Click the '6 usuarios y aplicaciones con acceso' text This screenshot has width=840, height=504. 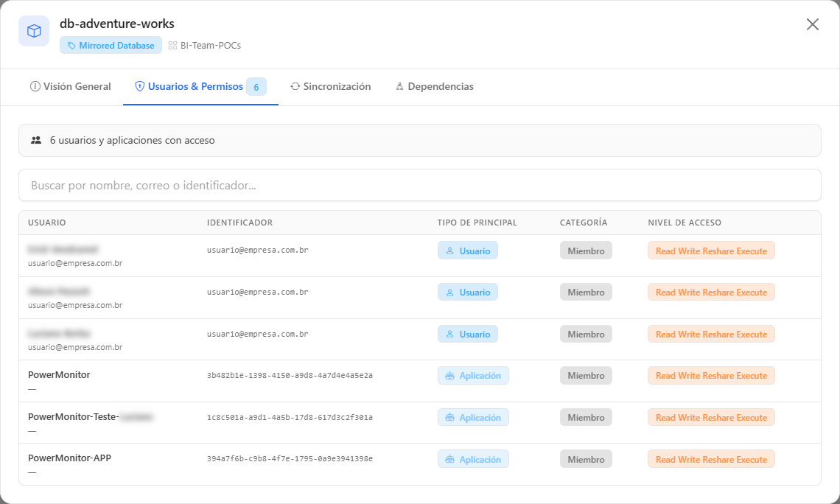point(133,140)
